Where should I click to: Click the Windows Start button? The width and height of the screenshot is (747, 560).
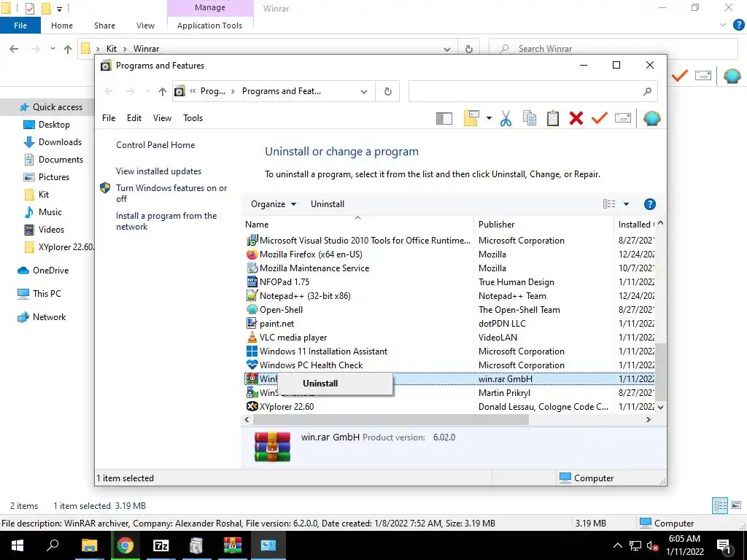18,545
